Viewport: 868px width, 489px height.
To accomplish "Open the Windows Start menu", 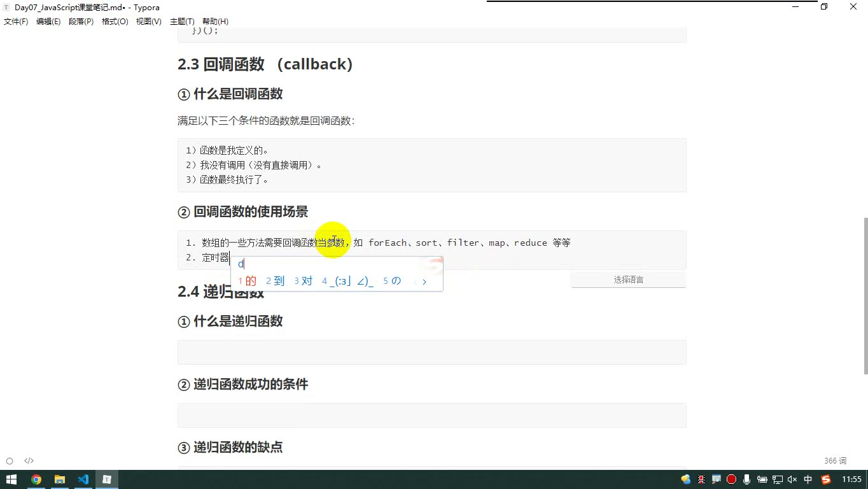I will pos(11,479).
